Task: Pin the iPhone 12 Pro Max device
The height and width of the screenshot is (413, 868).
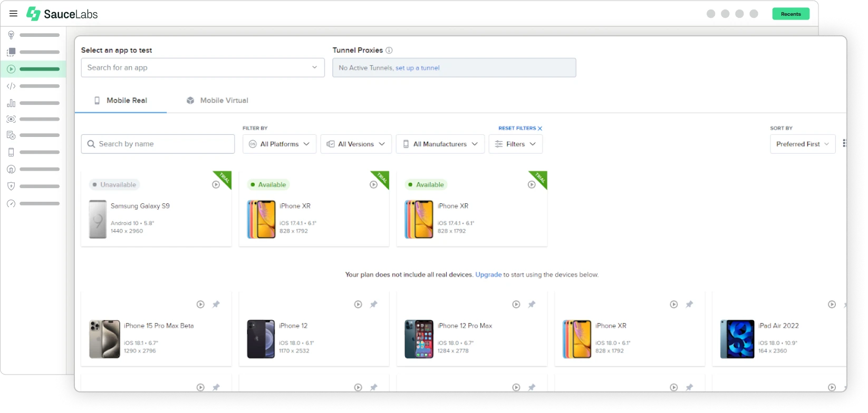Action: [532, 304]
